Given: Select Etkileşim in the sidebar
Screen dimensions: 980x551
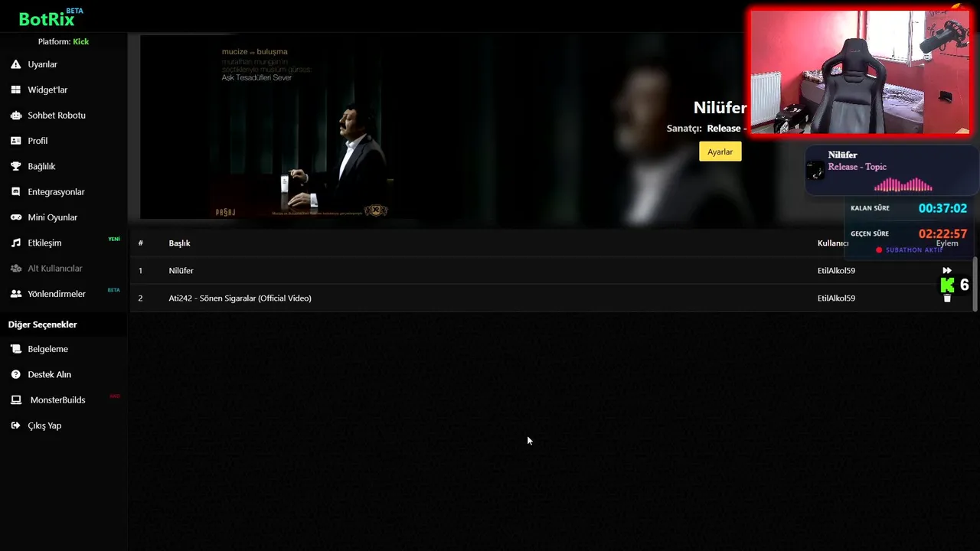Looking at the screenshot, I should click(44, 243).
